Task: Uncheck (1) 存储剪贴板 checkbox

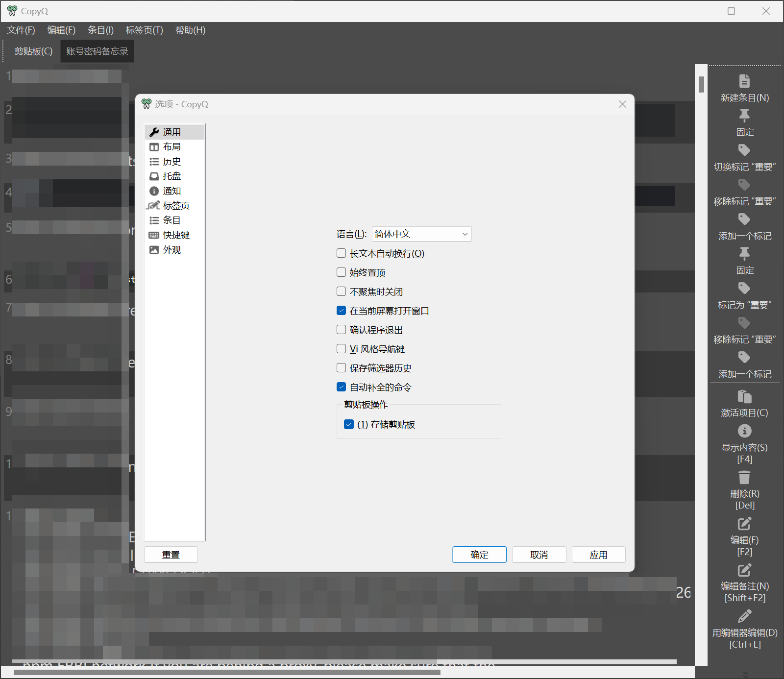Action: point(349,424)
